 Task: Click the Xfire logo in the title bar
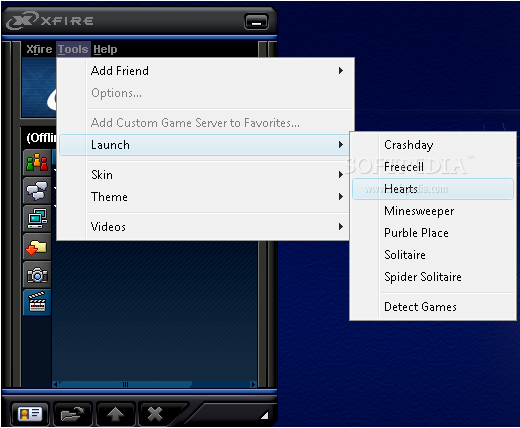(x=49, y=21)
